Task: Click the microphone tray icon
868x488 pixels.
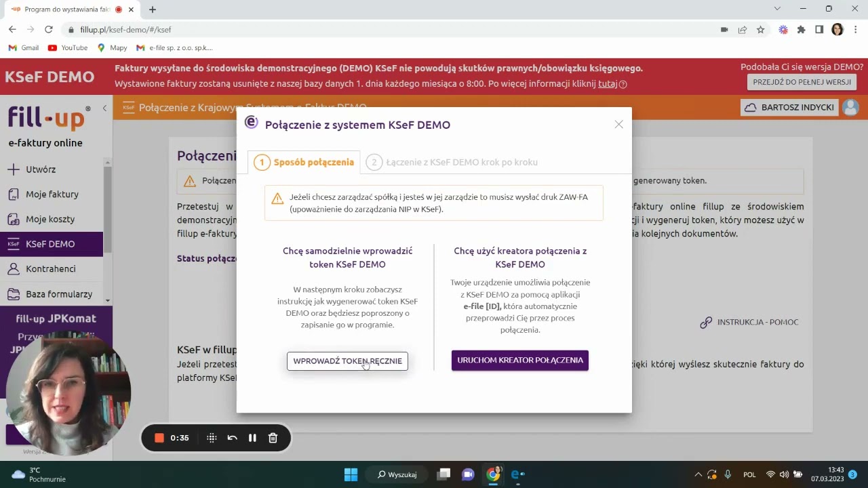Action: click(728, 474)
